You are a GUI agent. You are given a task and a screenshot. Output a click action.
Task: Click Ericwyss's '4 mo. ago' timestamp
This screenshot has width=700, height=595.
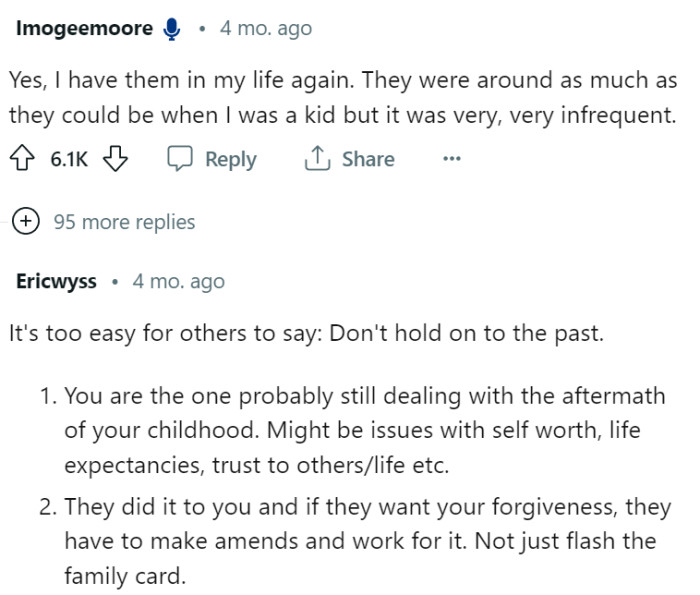click(x=179, y=282)
